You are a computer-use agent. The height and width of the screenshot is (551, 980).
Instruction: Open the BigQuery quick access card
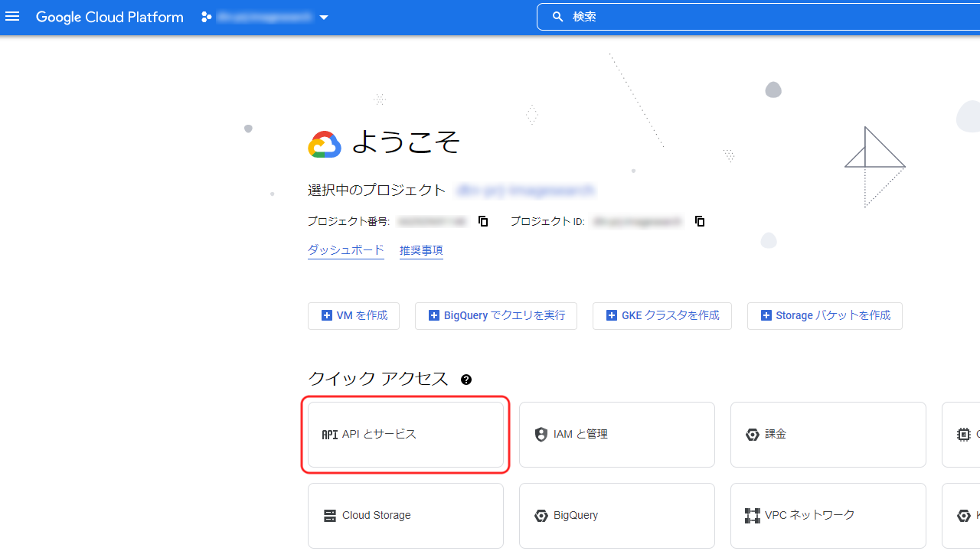click(616, 515)
